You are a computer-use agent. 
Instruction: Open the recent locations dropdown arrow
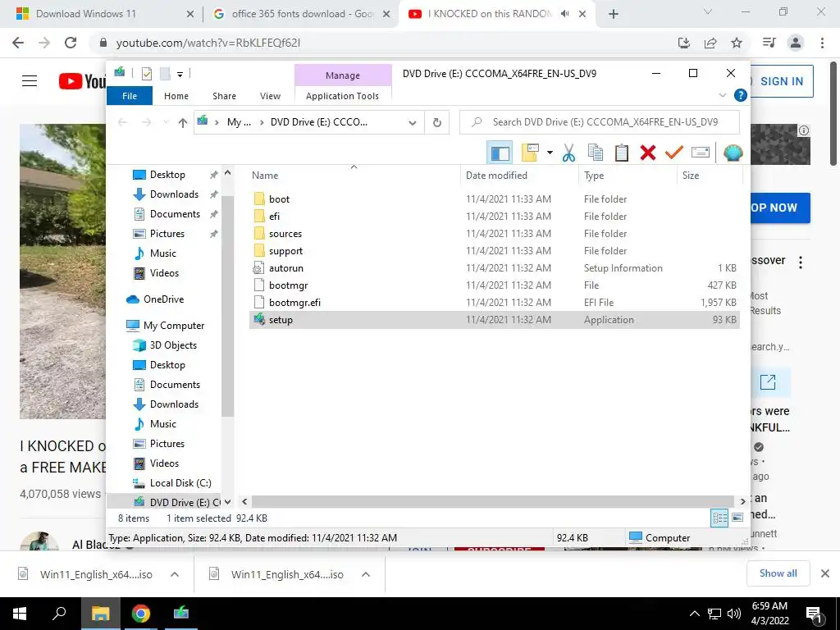pyautogui.click(x=166, y=123)
